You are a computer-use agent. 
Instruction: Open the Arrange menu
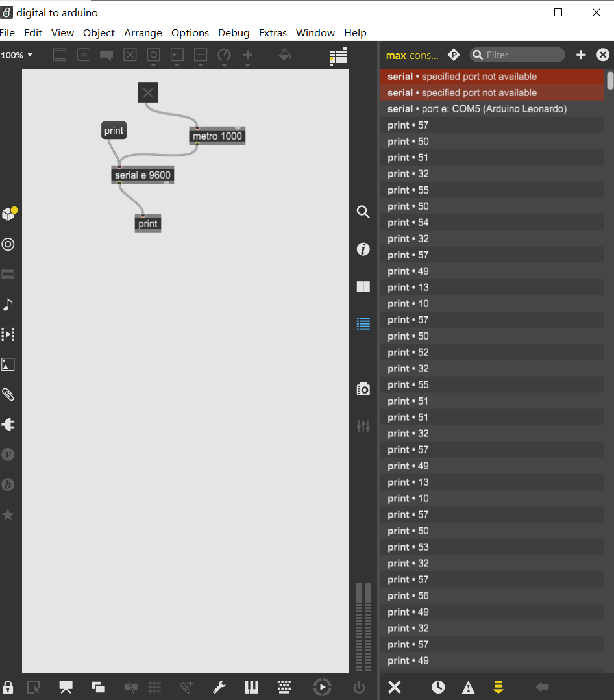click(143, 33)
